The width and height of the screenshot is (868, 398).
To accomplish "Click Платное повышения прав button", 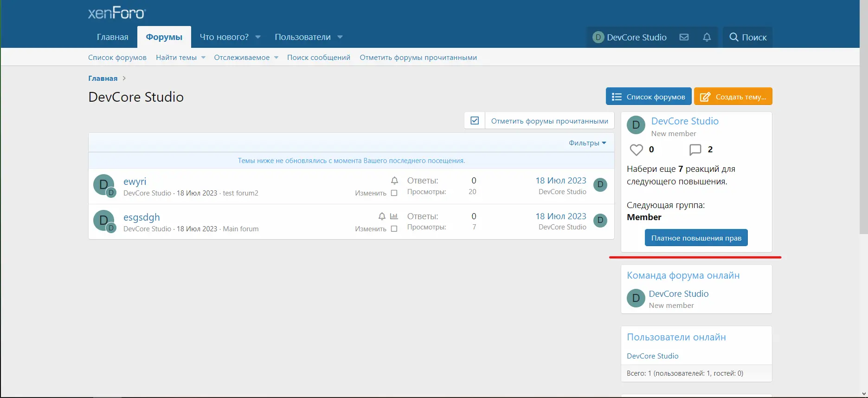I will (696, 238).
